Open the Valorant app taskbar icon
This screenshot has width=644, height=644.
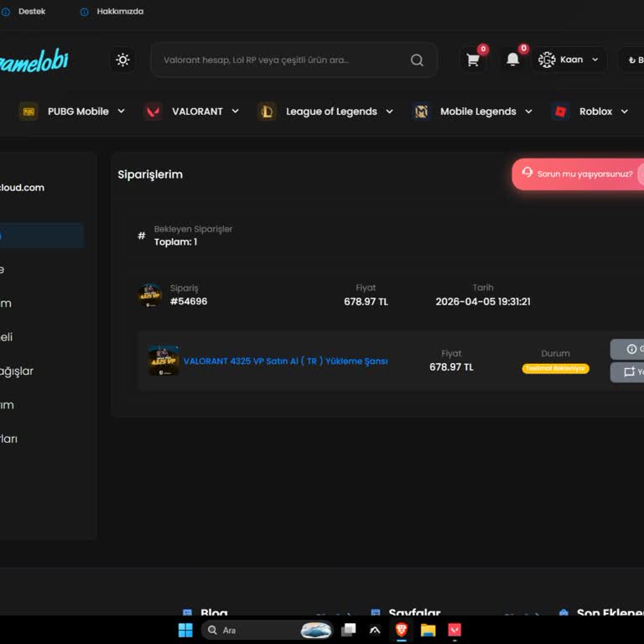454,630
